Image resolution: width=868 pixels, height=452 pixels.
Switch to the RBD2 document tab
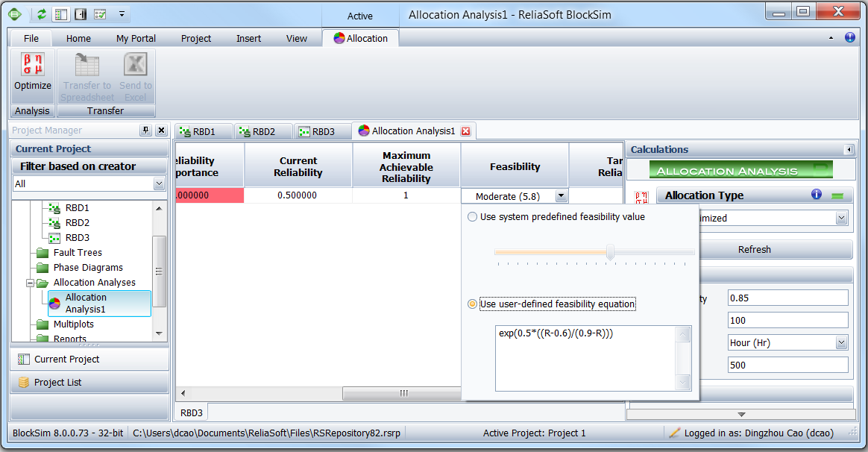(263, 132)
